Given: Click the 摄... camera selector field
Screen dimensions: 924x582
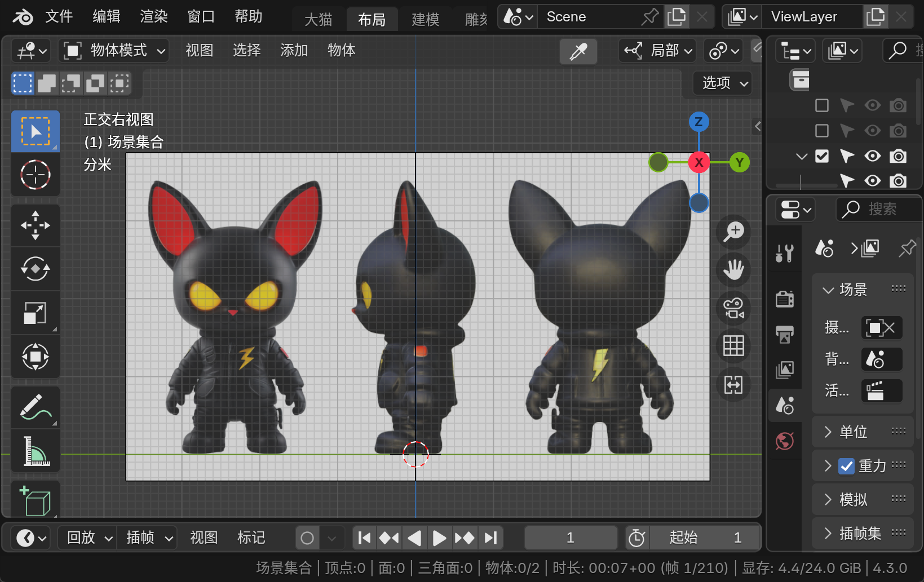Looking at the screenshot, I should pos(882,328).
